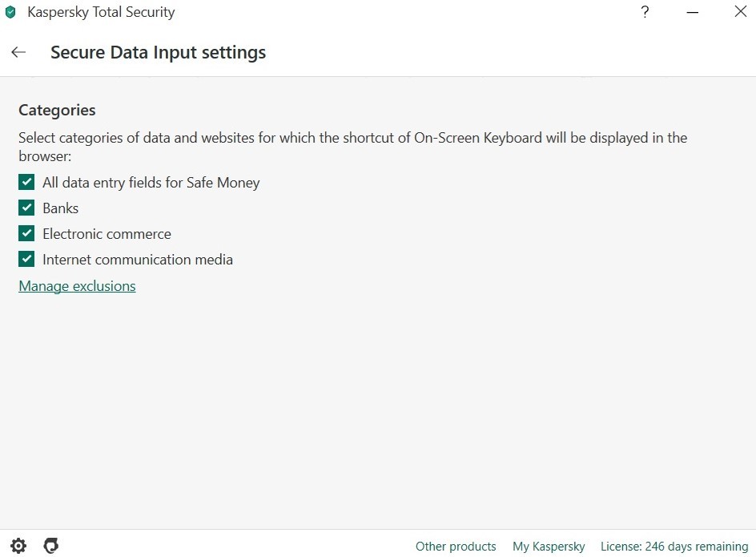Click the 'Secure Data Input settings' heading
Viewport: 756px width, 557px height.
158,52
